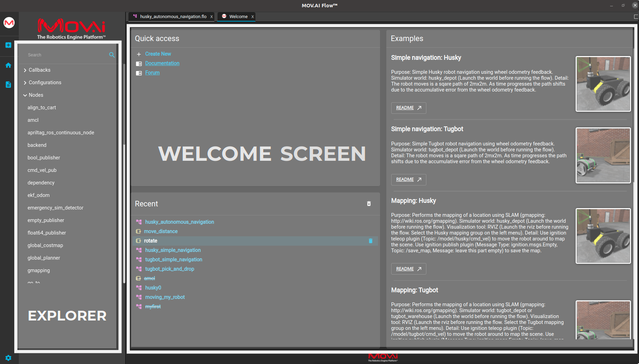The height and width of the screenshot is (364, 639).
Task: Click the layout toggle icon at top right
Action: point(636,17)
